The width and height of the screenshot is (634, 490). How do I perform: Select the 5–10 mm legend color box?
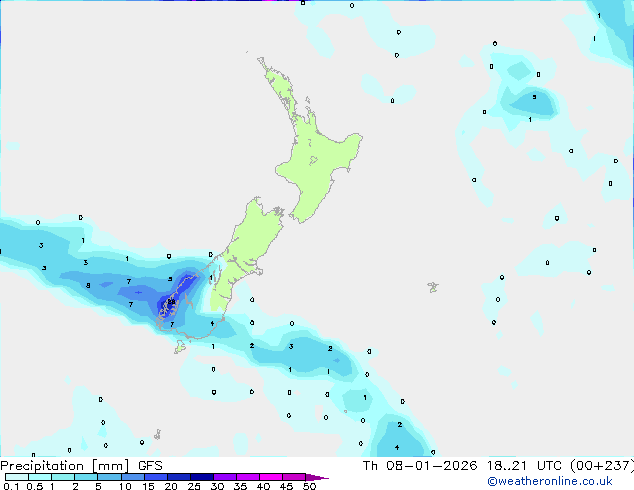click(109, 477)
